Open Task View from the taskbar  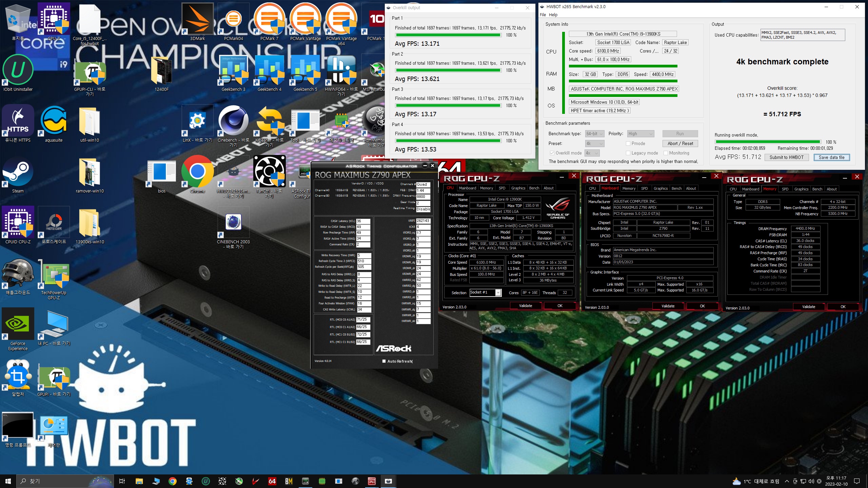(x=122, y=481)
